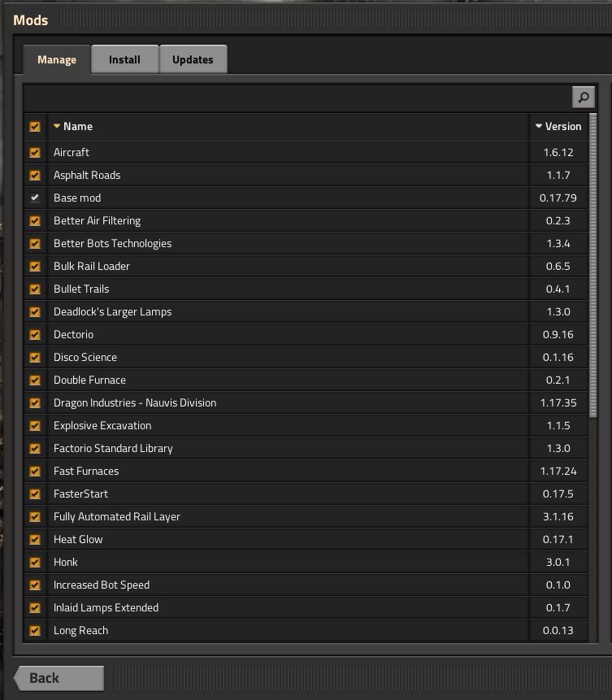
Task: Uncheck Fully Automated Rail Layer
Action: tap(35, 516)
